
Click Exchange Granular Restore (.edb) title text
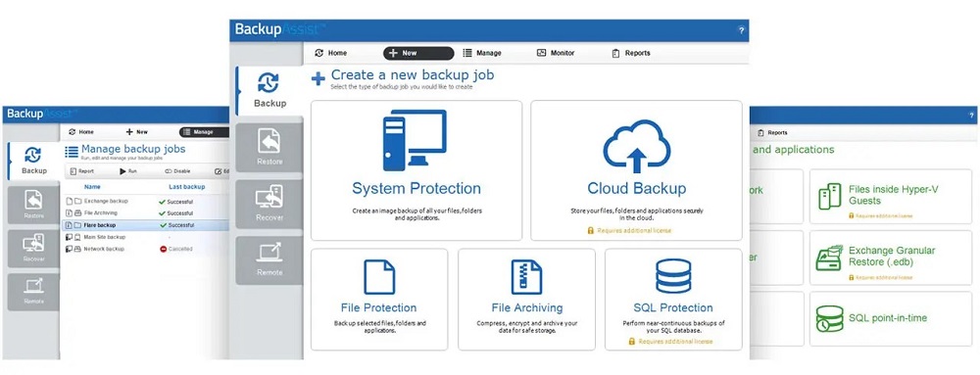[892, 256]
